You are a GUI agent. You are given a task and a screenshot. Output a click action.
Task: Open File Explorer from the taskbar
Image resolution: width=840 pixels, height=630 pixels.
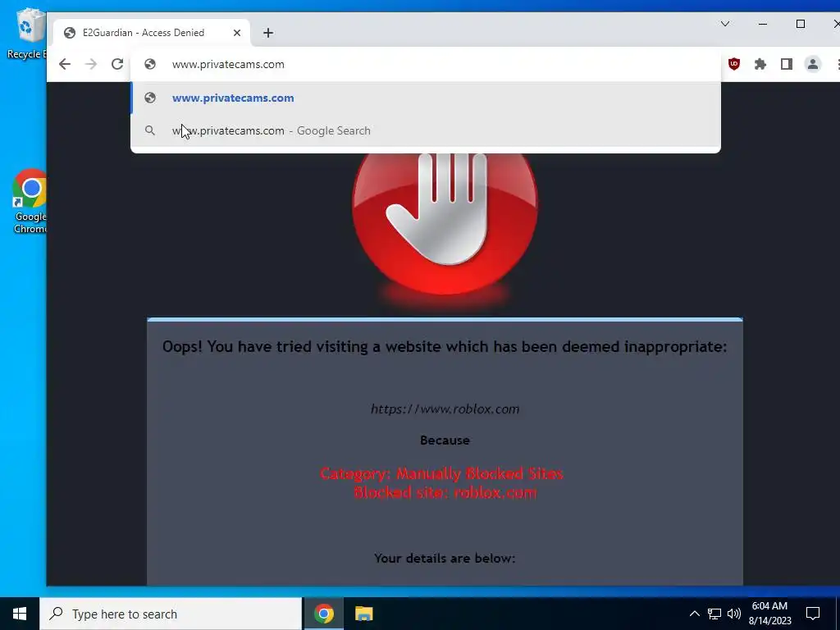tap(363, 614)
